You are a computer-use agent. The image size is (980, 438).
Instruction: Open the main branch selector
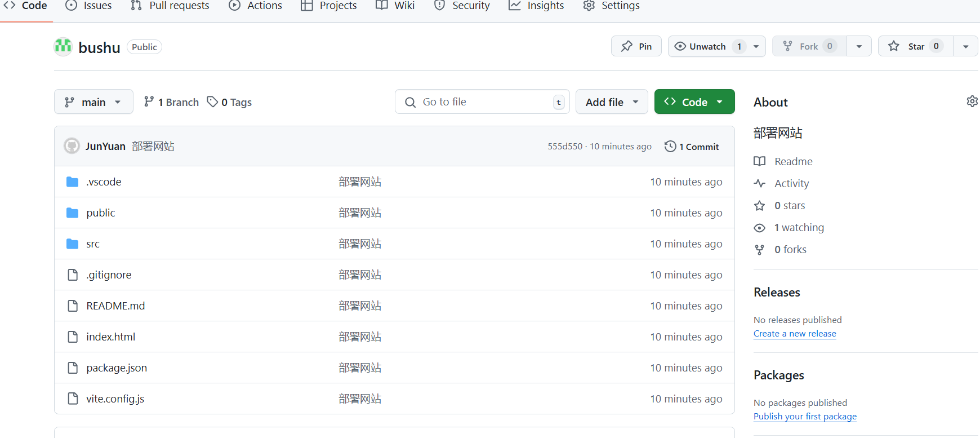[93, 102]
